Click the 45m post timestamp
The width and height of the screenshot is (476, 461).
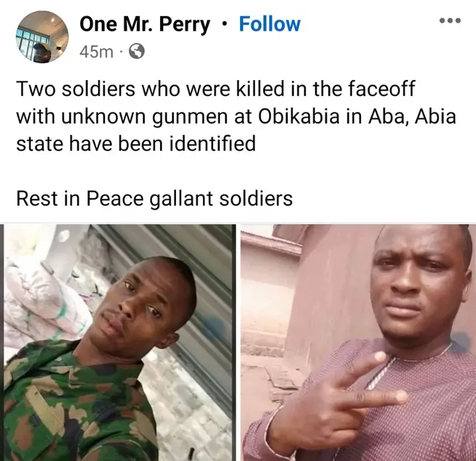[96, 52]
